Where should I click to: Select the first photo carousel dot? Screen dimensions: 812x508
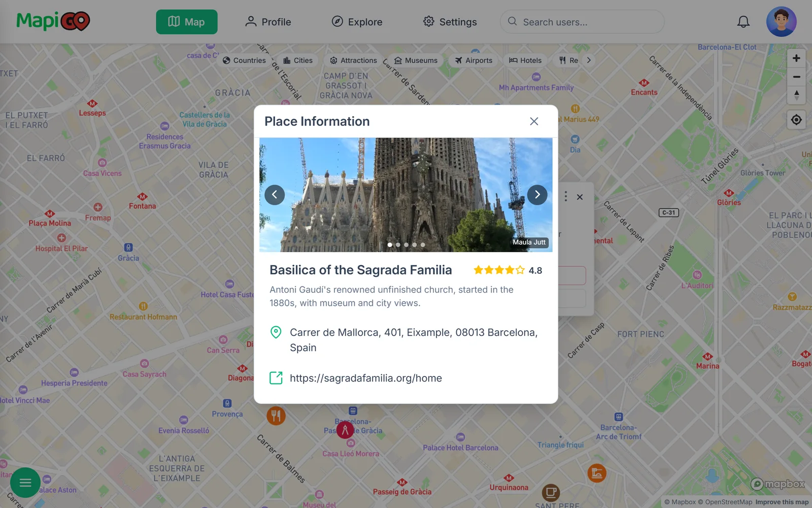[390, 245]
